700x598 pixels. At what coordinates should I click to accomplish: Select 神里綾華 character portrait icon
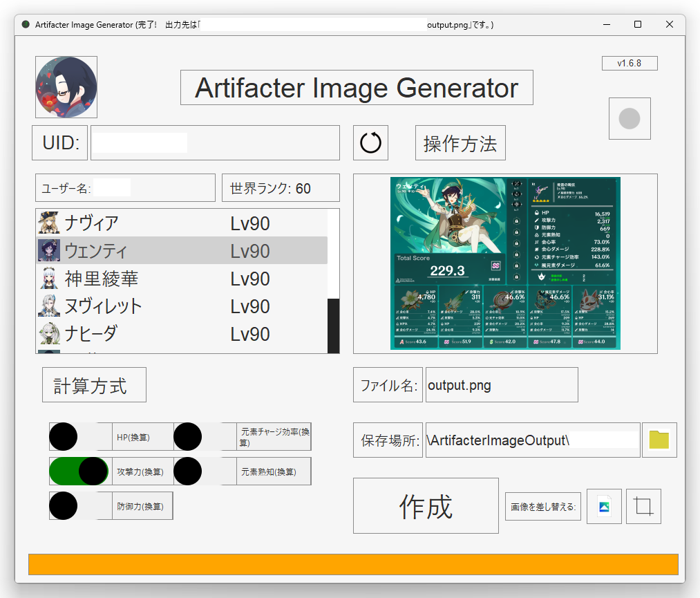point(48,278)
